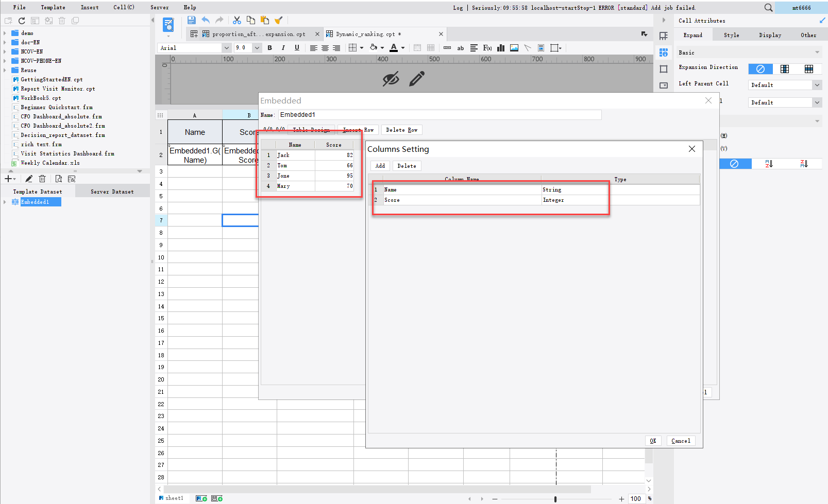This screenshot has width=828, height=504.
Task: Expand the demo folder
Action: click(x=5, y=33)
